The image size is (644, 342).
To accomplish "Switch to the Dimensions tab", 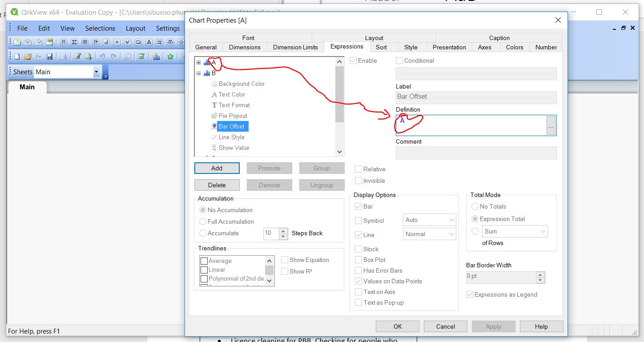I will click(x=245, y=47).
